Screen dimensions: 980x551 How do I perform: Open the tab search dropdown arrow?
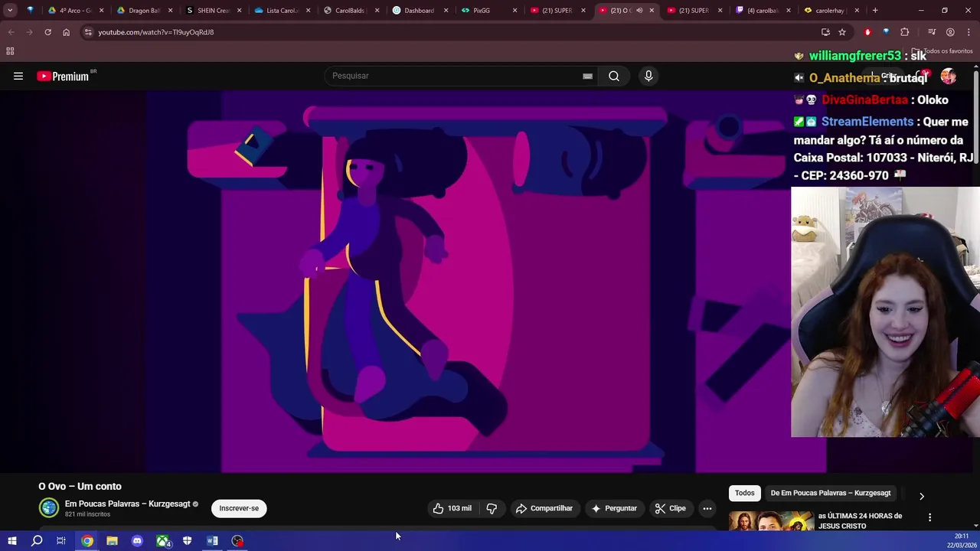tap(10, 11)
